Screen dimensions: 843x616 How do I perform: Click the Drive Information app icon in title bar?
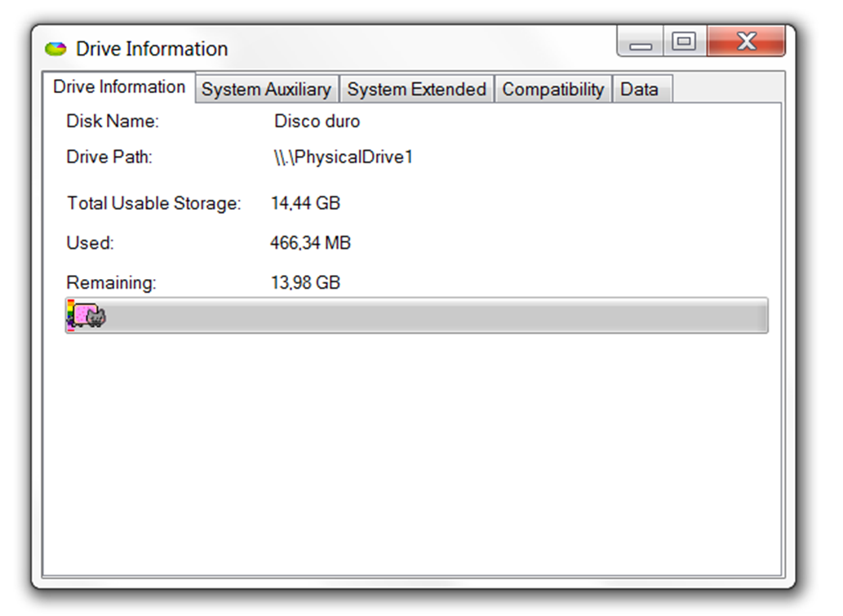pyautogui.click(x=55, y=49)
